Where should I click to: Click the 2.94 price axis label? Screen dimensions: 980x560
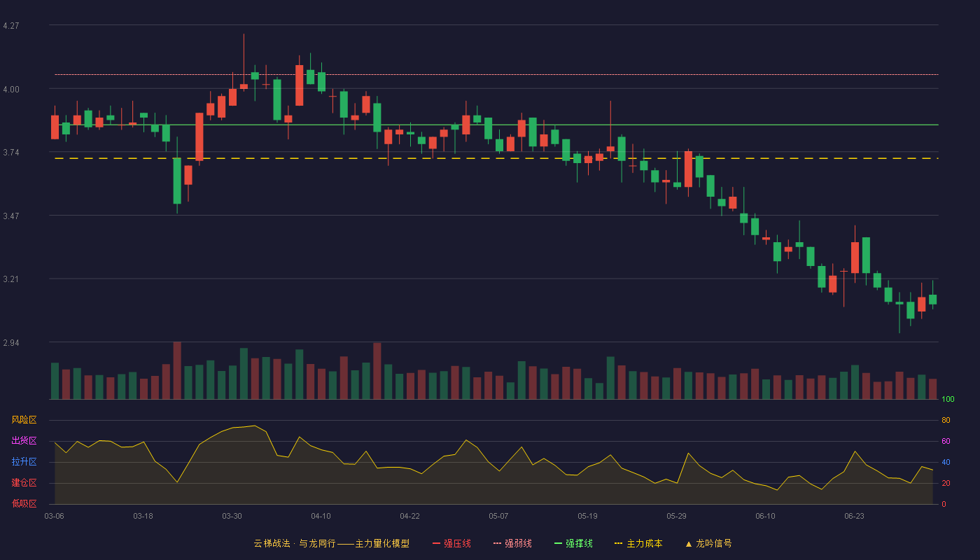click(x=11, y=343)
